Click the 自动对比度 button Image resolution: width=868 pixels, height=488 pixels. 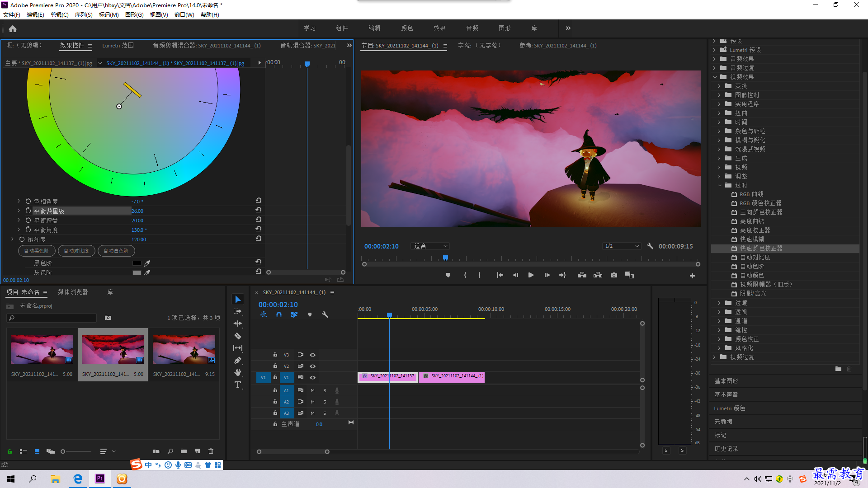click(x=76, y=251)
